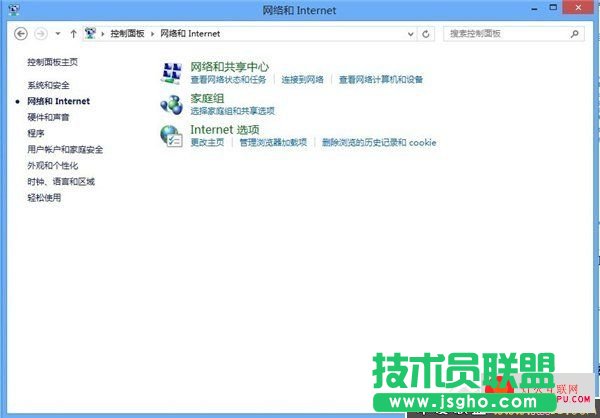Viewport: 600px width, 418px height.
Task: Click 查看网络计算机和设备 link
Action: pos(381,80)
